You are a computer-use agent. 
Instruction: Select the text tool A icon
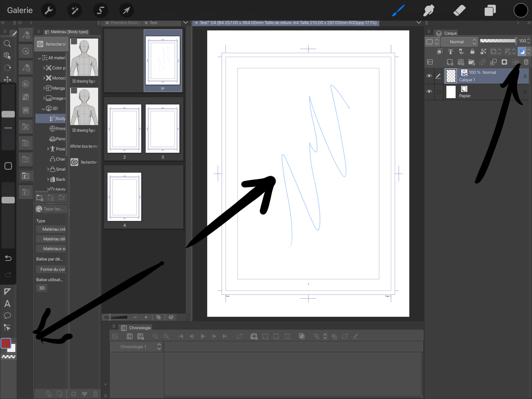coord(7,304)
